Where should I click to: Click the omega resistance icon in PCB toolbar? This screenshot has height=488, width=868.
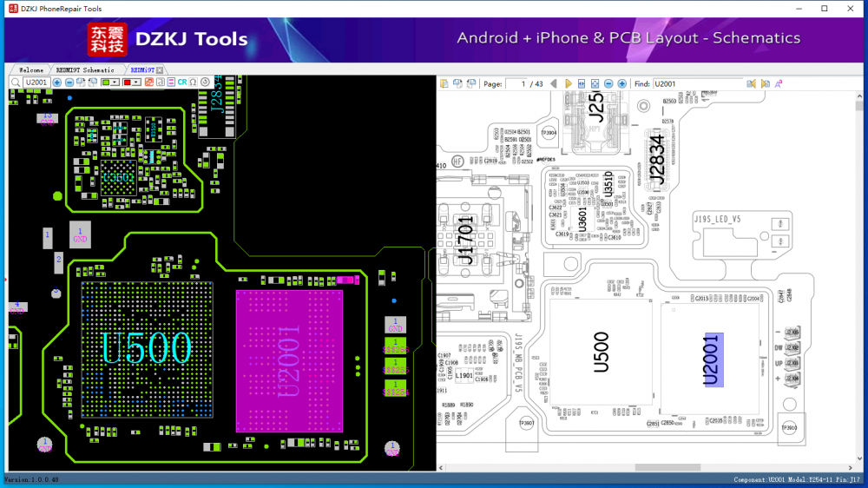point(193,82)
